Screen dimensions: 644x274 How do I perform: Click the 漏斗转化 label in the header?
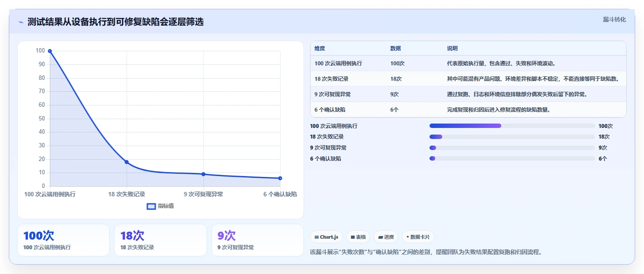614,19
